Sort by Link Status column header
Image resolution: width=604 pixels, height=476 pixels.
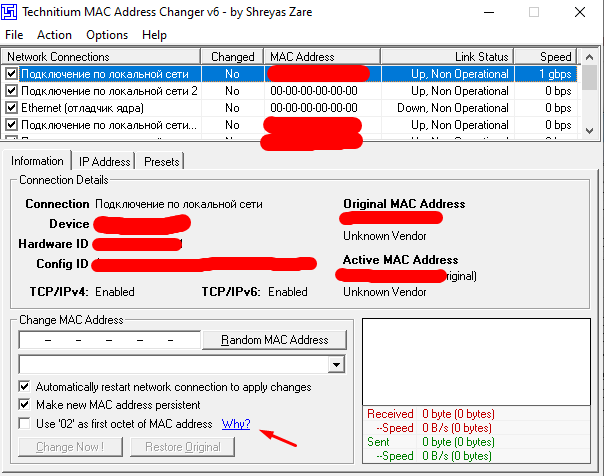click(x=447, y=57)
